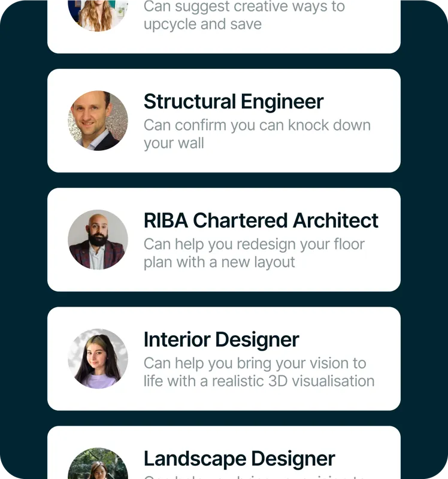Tap the Landscape Designer profile photo
The height and width of the screenshot is (479, 448).
(x=98, y=465)
